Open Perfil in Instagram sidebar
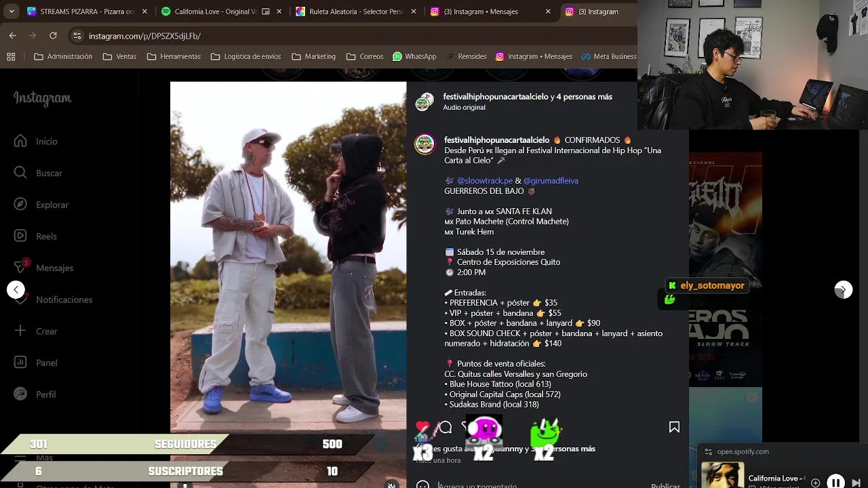The height and width of the screenshot is (488, 868). [36, 394]
